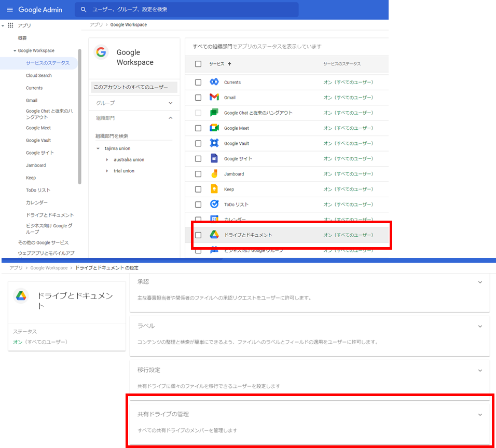Click the Google Meet service icon
Image resolution: width=496 pixels, height=448 pixels.
tap(214, 128)
